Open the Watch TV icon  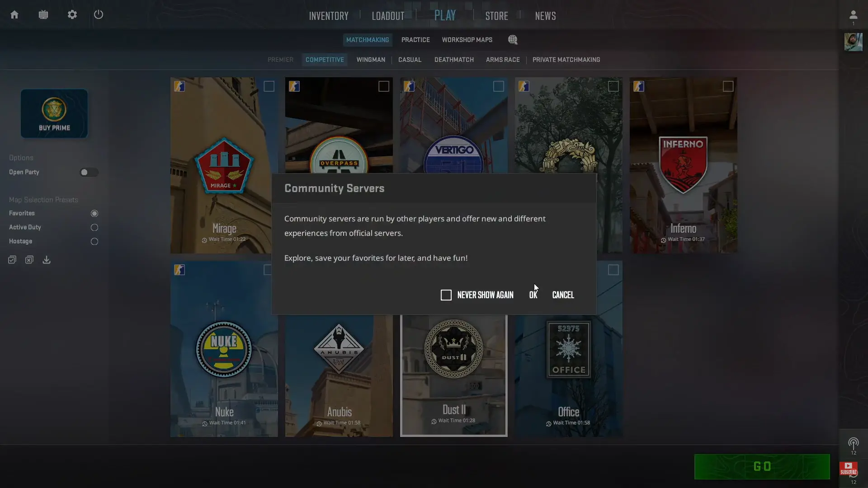coord(43,15)
